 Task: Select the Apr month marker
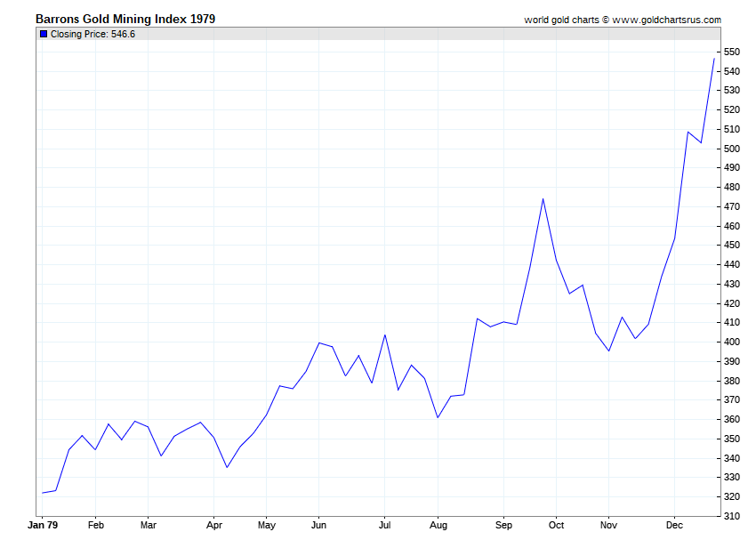click(x=214, y=526)
